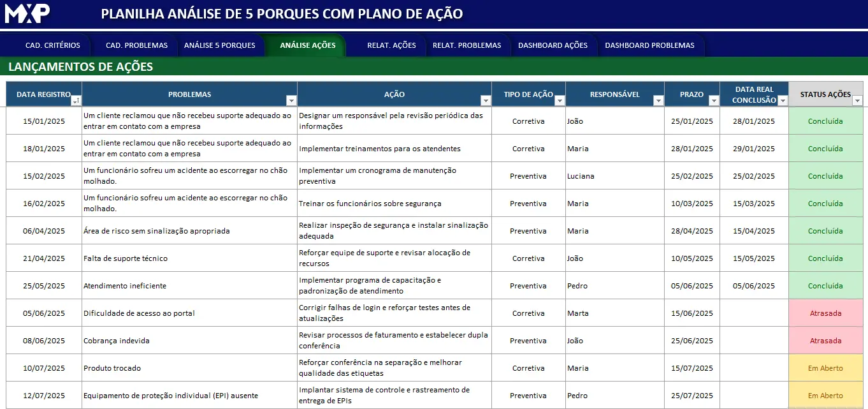
Task: Click the Luciana responsável cell
Action: (x=614, y=176)
